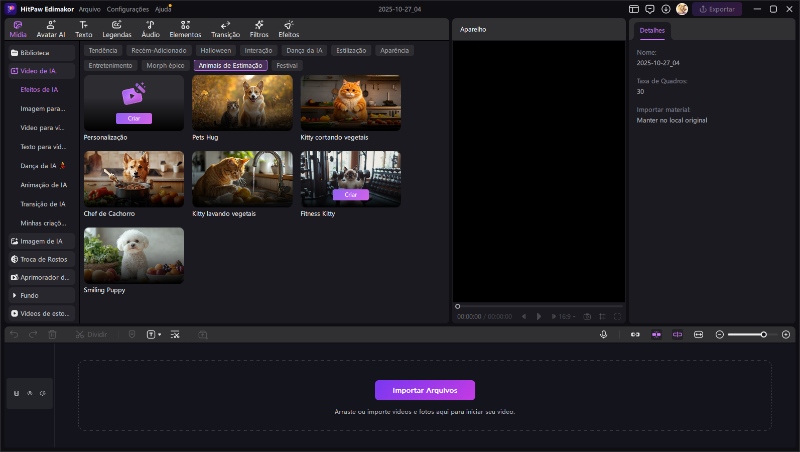Toggle the timeline magnet snapping button
Image resolution: width=800 pixels, height=452 pixels.
coord(656,334)
